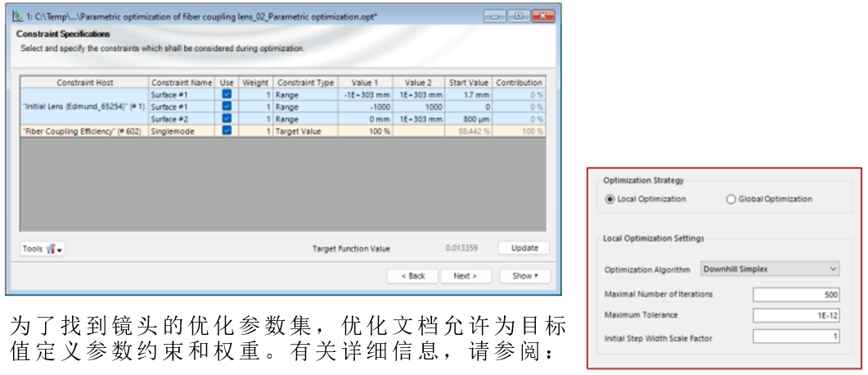Click the 1000 cell in Value 2 column
The width and height of the screenshot is (868, 375).
[x=419, y=107]
